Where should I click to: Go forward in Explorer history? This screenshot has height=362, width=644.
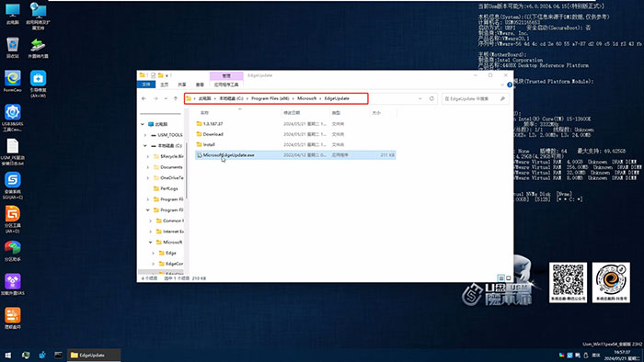[x=155, y=98]
